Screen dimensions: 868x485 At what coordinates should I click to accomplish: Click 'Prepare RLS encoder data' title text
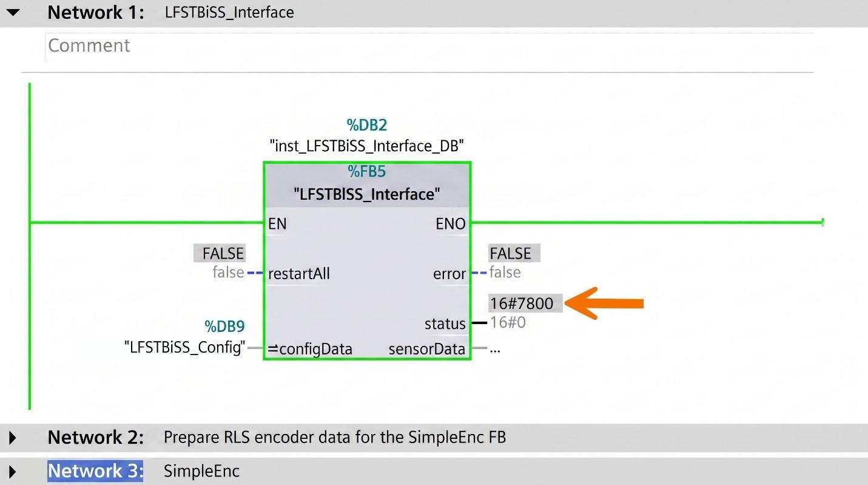click(x=335, y=438)
